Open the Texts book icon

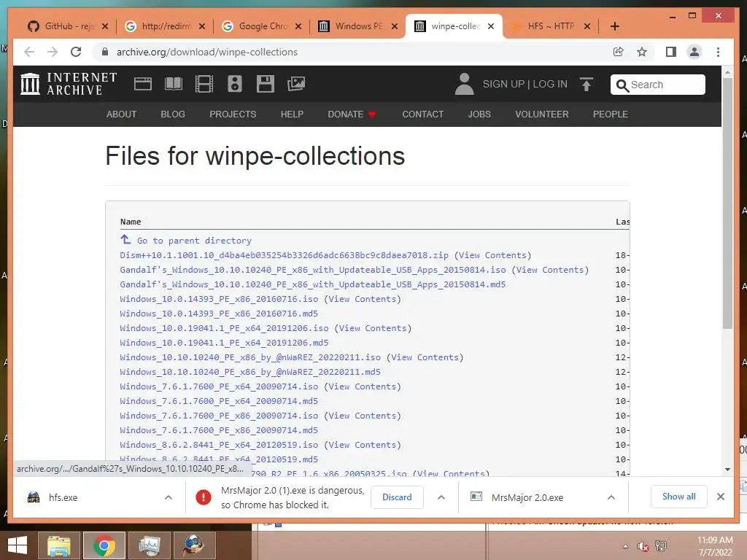pos(174,84)
